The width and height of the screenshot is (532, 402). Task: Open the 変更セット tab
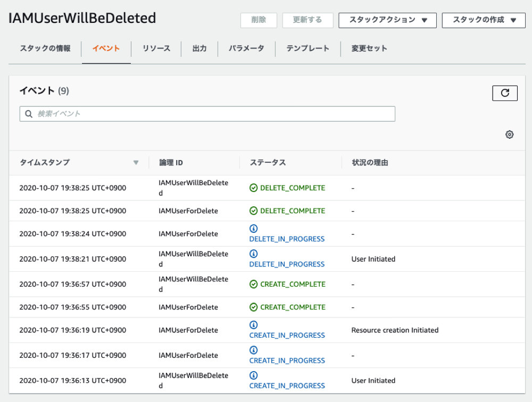coord(369,48)
